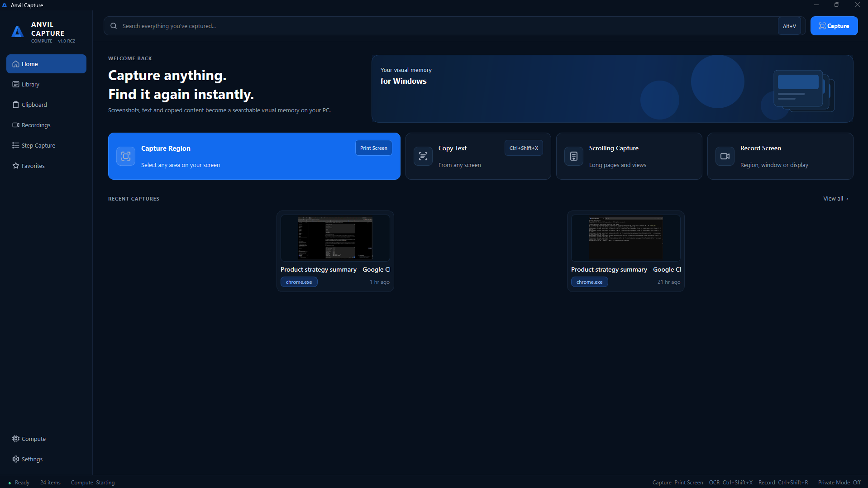868x488 pixels.
Task: Click the title bar Anvil app icon
Action: (5, 5)
